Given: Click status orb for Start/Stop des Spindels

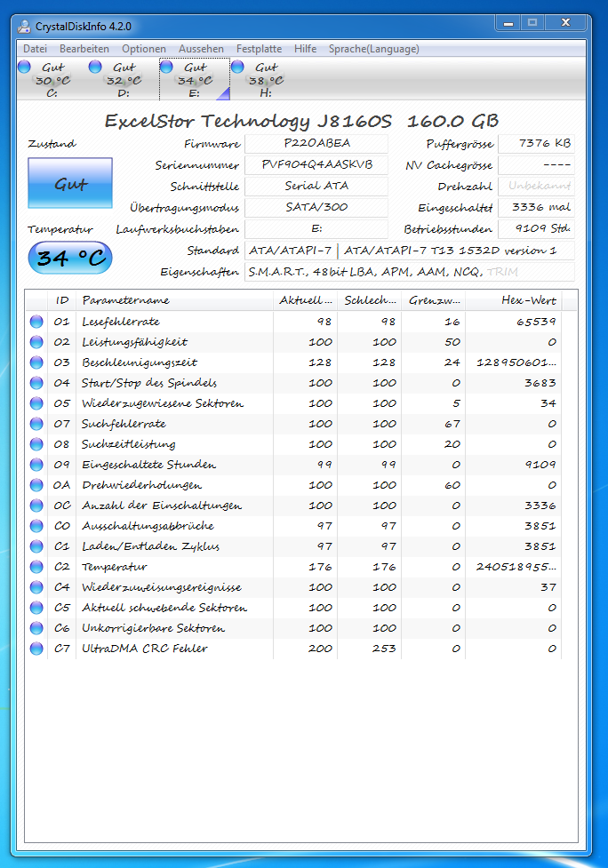Looking at the screenshot, I should 36,383.
